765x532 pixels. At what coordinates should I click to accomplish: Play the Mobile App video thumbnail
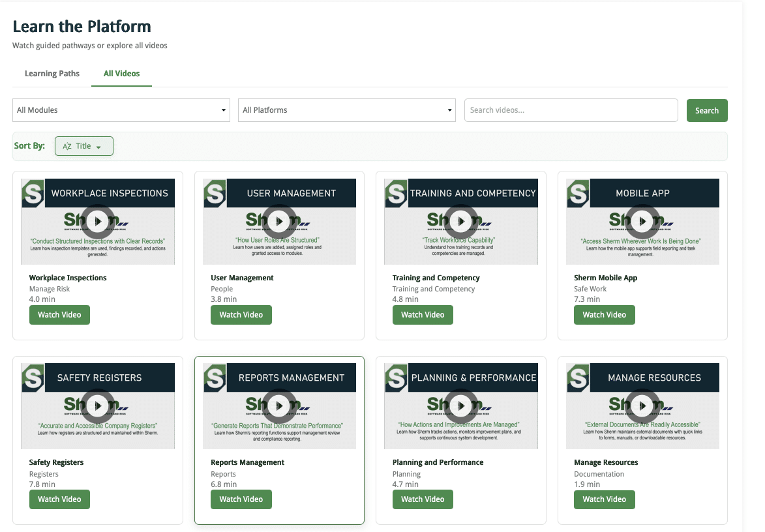point(642,222)
